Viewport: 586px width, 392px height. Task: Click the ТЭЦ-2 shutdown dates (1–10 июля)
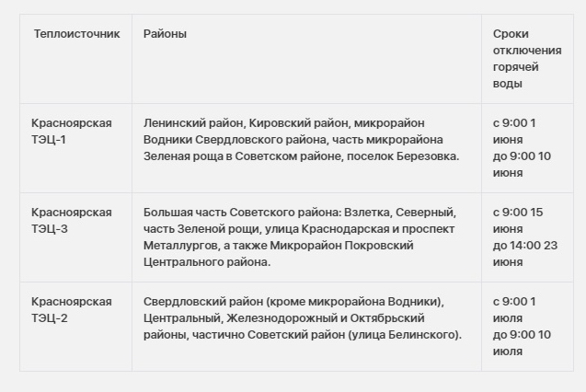522,326
